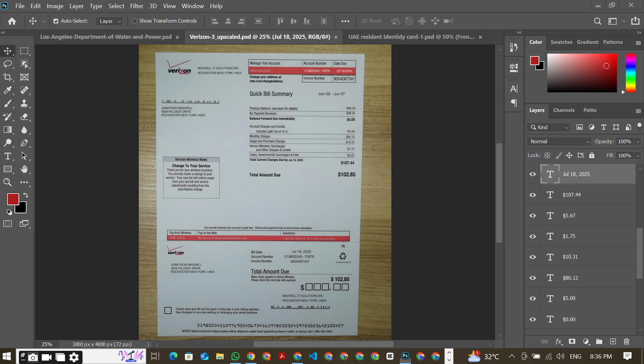Screen dimensions: 644x364
Task: Hide the Jul 18, 2025 layer
Action: click(x=533, y=174)
